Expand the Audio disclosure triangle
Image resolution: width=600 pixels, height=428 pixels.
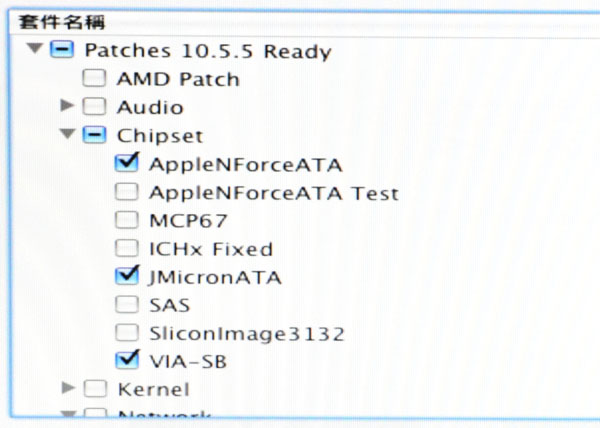point(68,106)
